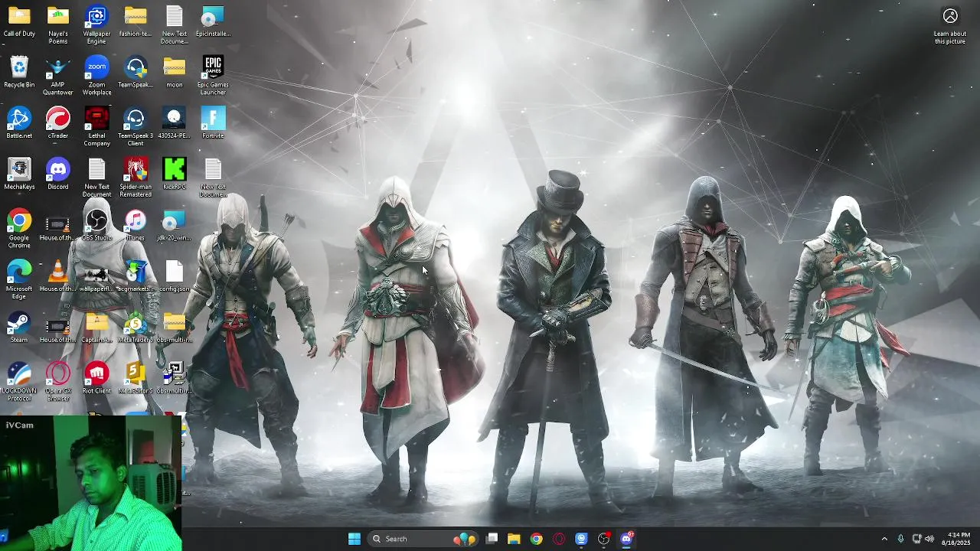Open Nayel's Poems folder
The image size is (980, 551).
coord(58,24)
